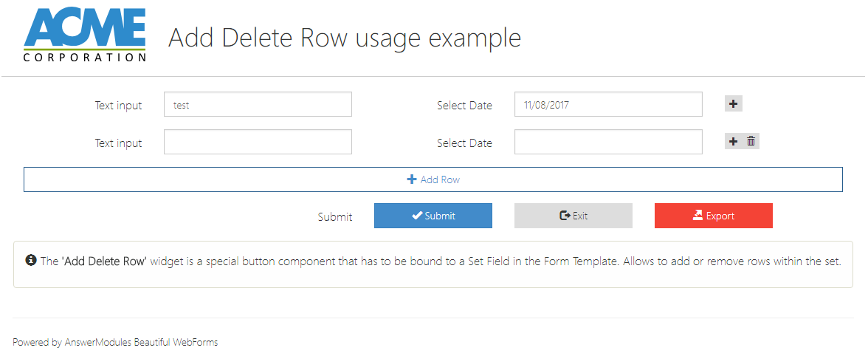
Task: Open the empty second-row Select Date field
Action: coord(607,143)
